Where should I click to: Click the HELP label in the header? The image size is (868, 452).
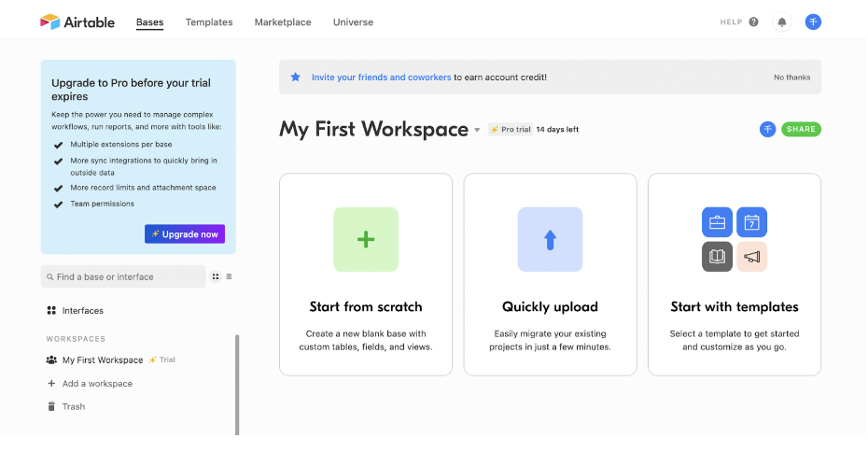(x=731, y=22)
